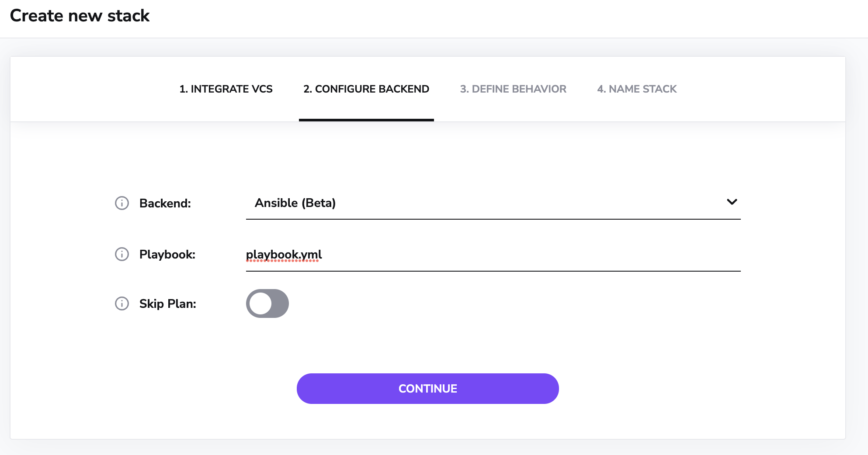This screenshot has height=455, width=868.
Task: View tooltip info for the Skip Plan setting
Action: (x=122, y=303)
